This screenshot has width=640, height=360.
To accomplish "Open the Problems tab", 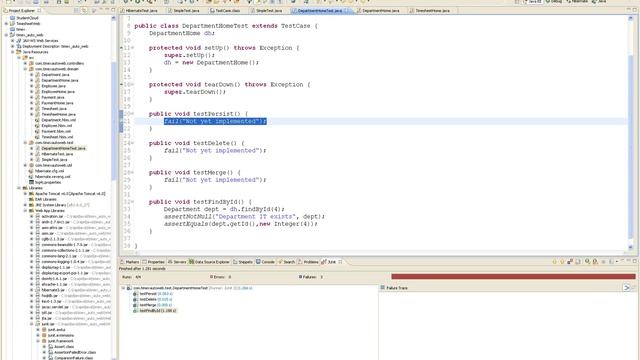I will point(308,262).
